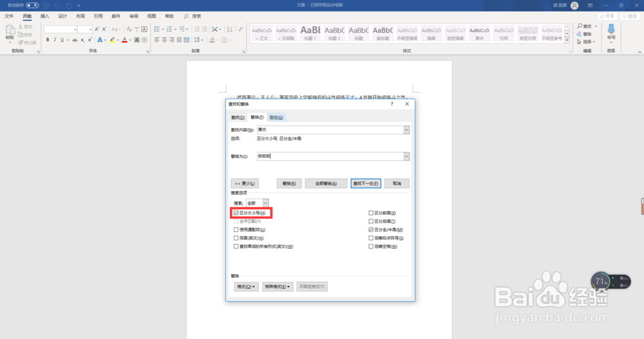Image resolution: width=644 pixels, height=339 pixels.
Task: Click the Replace All (全部替换) button
Action: [326, 183]
